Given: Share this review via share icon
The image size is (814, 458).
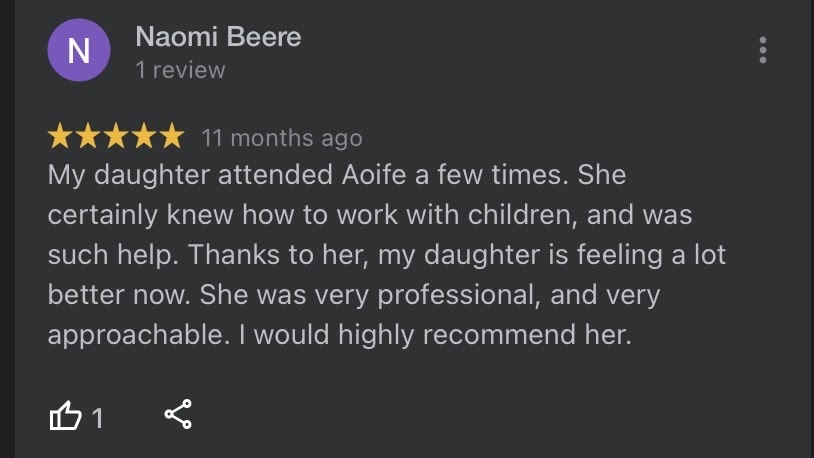Looking at the screenshot, I should tap(178, 415).
